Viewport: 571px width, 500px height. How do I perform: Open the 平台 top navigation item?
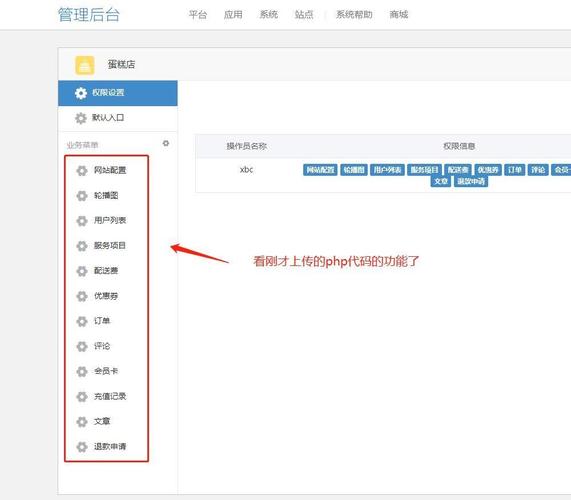click(x=198, y=15)
